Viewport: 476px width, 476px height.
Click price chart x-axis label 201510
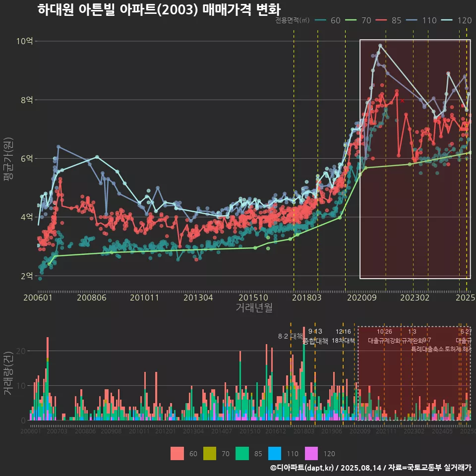tap(253, 297)
